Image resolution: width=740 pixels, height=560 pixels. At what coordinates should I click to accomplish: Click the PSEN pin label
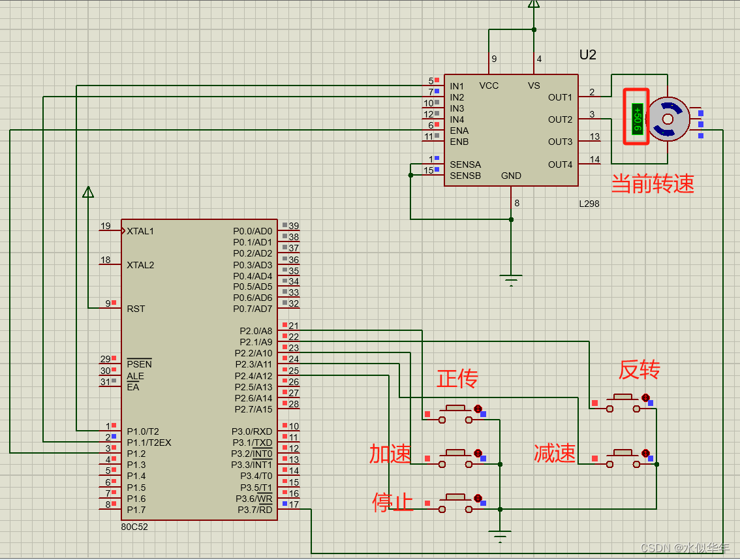point(139,364)
